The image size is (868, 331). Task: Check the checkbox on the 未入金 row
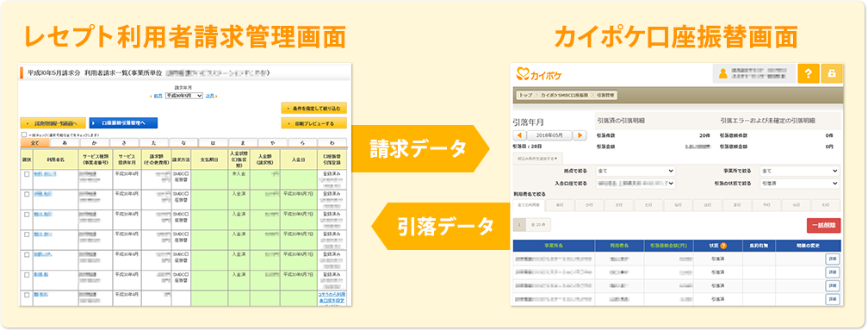pos(26,174)
